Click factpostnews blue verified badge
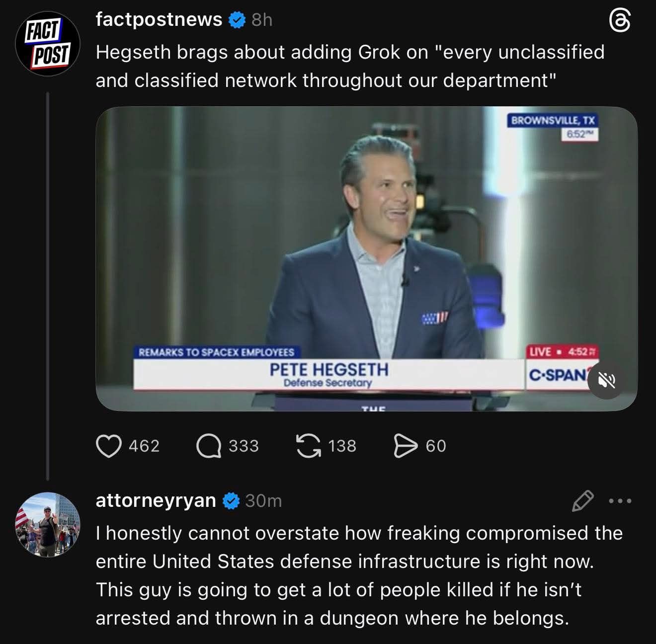This screenshot has width=656, height=644. click(x=237, y=20)
